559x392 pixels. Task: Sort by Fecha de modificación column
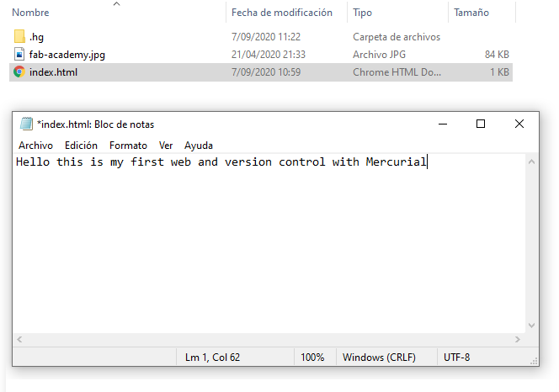(282, 13)
